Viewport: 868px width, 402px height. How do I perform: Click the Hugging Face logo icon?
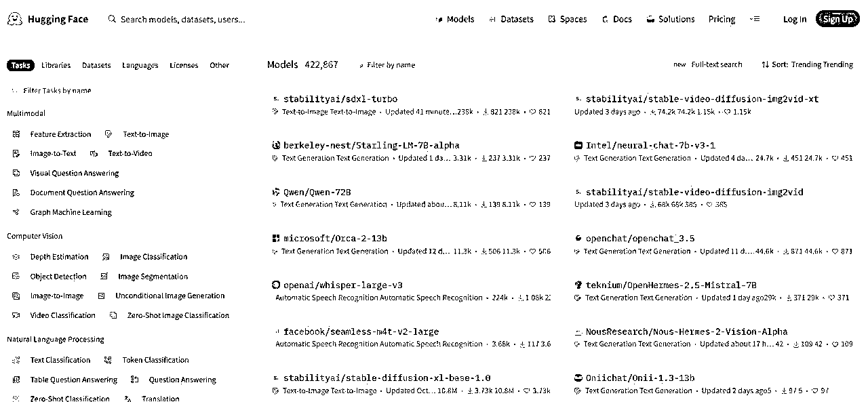point(14,19)
